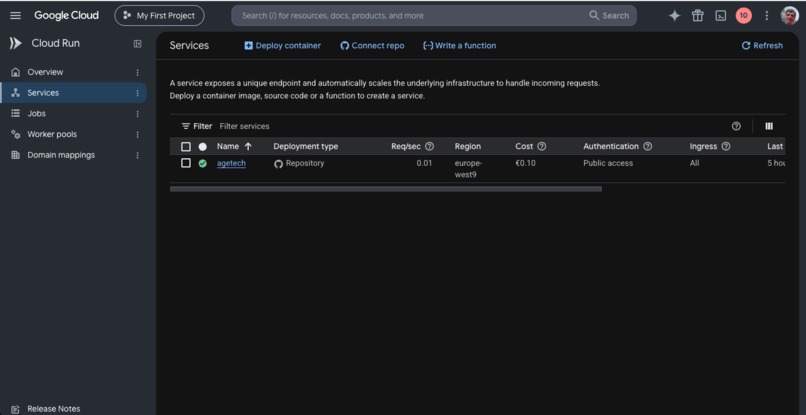Open the My First Project selector
806x415 pixels.
(x=159, y=15)
